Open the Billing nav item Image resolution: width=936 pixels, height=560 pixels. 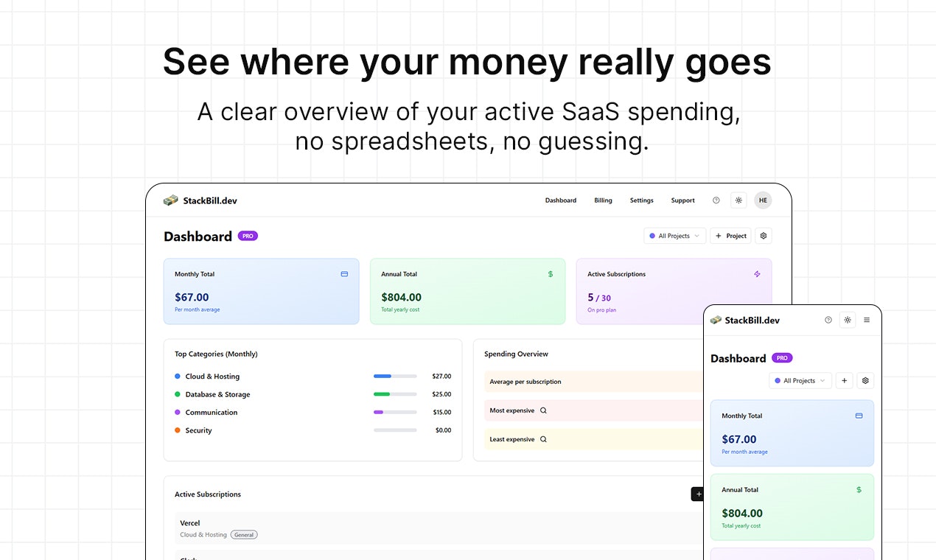[603, 200]
